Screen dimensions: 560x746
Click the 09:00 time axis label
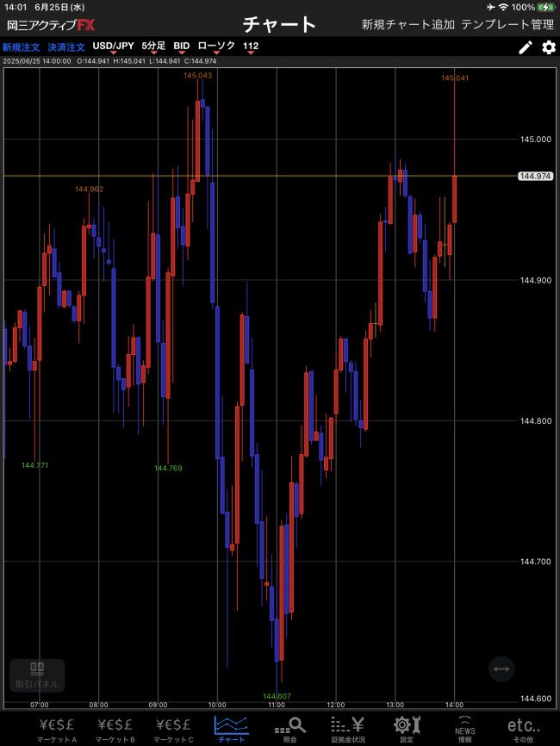[158, 705]
